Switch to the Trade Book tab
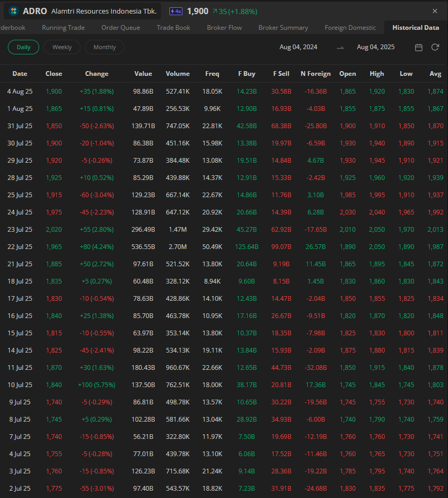 (174, 28)
